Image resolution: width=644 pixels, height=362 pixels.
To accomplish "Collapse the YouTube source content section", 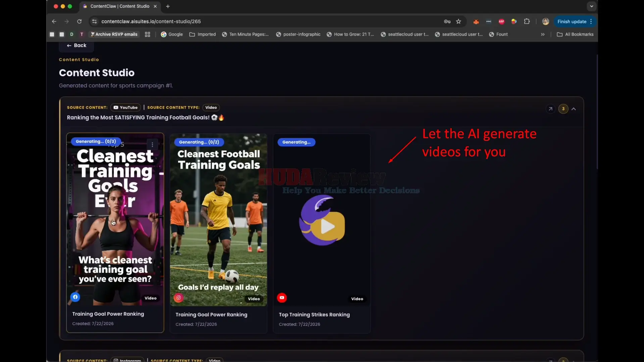I will [574, 109].
